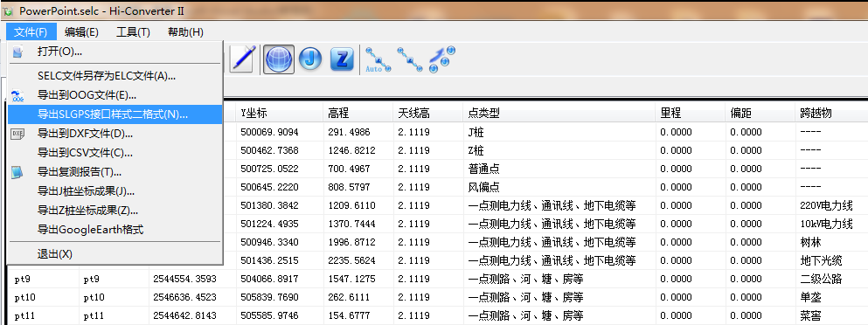Viewport: 868px width, 325px height.
Task: Click the square blue Z toolbar icon
Action: (x=342, y=59)
